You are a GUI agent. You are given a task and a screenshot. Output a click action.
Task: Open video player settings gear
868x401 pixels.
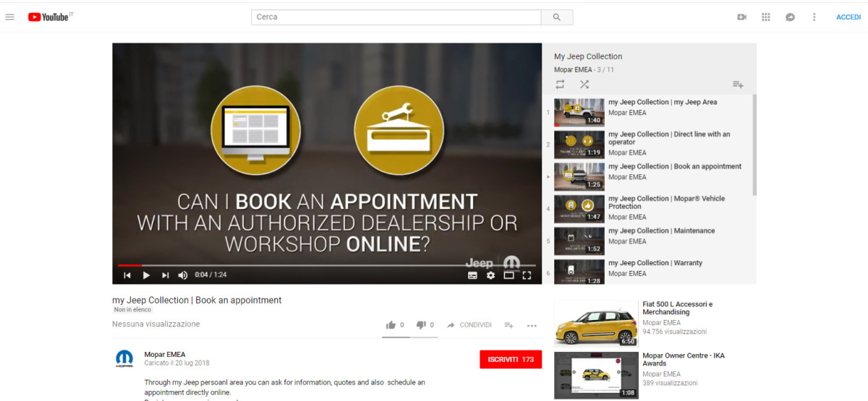[490, 275]
